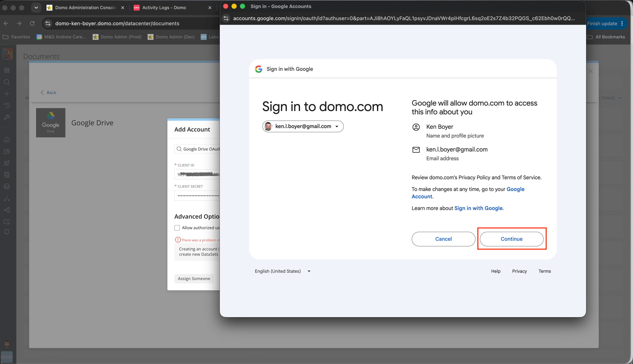Click the Terms footer link
The image size is (633, 364).
tap(545, 271)
